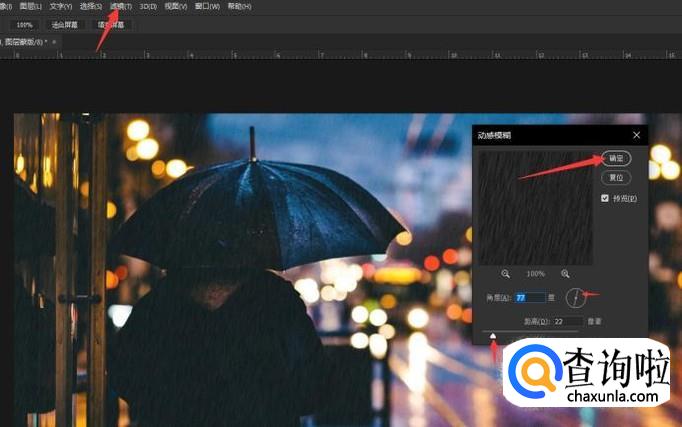Click the Reset (复位) button
This screenshot has height=427, width=682.
click(616, 177)
